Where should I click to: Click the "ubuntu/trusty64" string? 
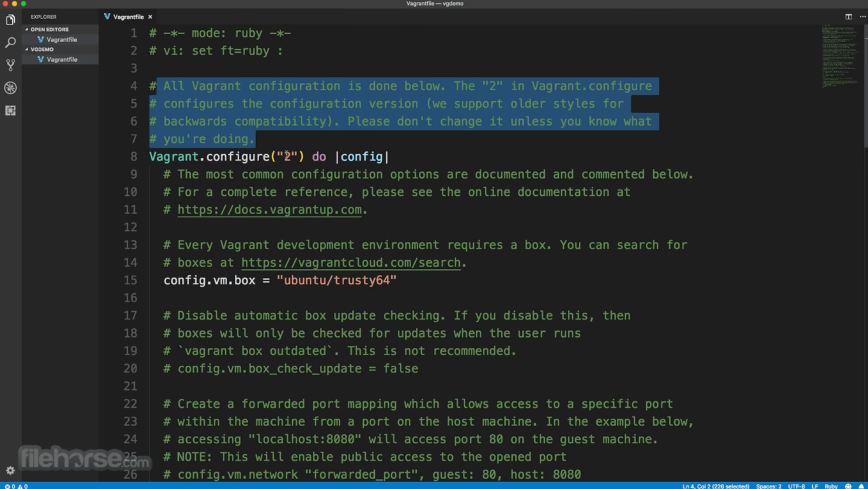337,280
